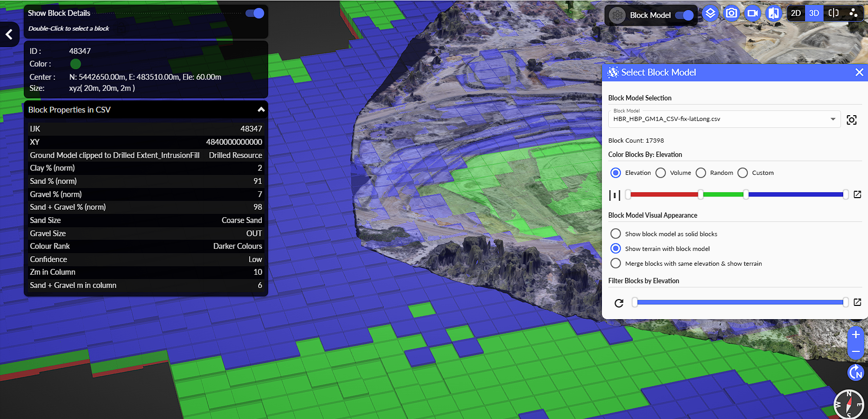868x419 pixels.
Task: Select the Clay % (norm) row
Action: (146, 168)
